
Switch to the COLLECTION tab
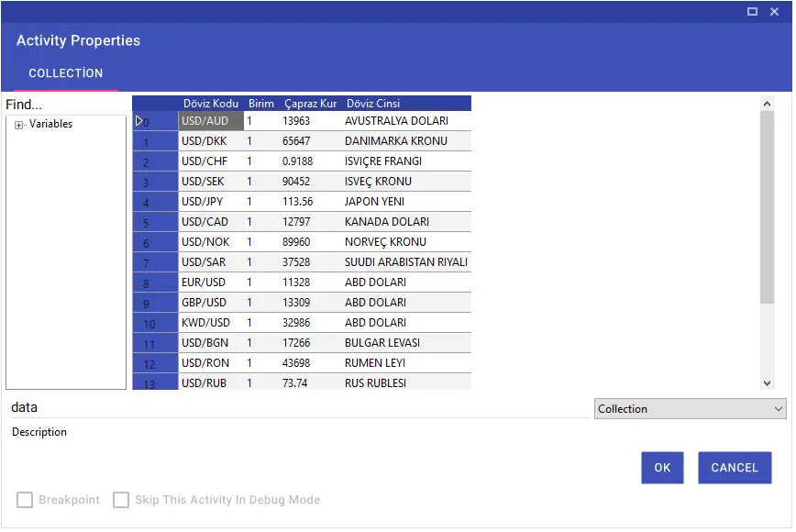point(65,73)
